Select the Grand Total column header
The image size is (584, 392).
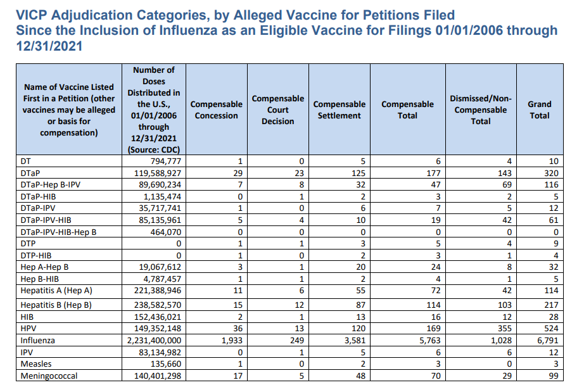[x=539, y=108]
